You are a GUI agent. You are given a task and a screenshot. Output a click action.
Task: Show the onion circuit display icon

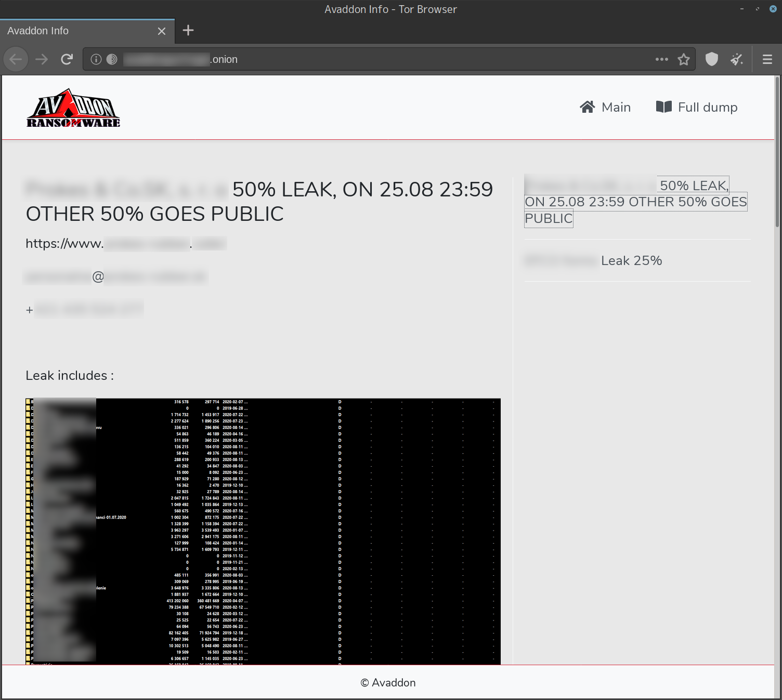point(112,59)
